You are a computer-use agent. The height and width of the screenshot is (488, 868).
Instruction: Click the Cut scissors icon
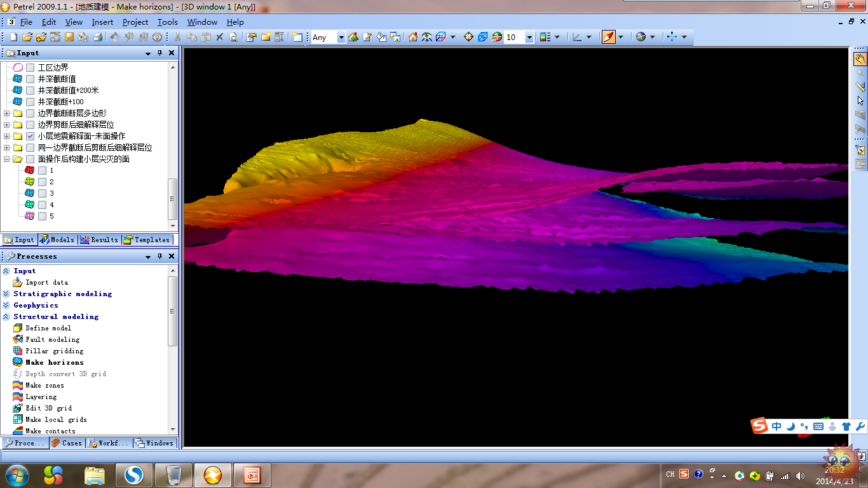tap(177, 37)
